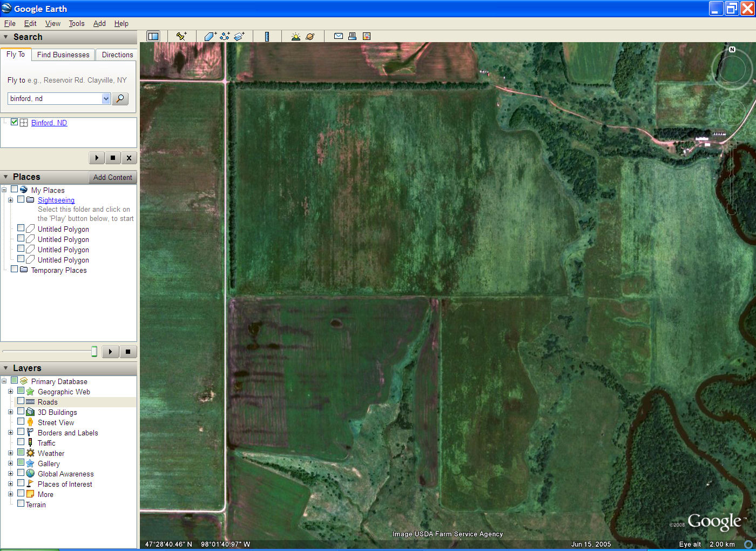Play tour in Places panel
Image resolution: width=756 pixels, height=551 pixels.
pyautogui.click(x=110, y=352)
